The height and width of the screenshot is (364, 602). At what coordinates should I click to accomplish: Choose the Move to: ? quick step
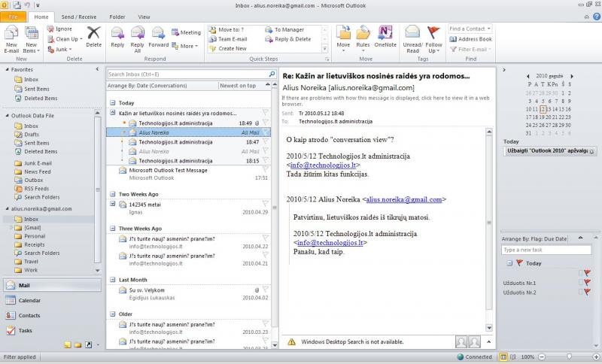[x=227, y=29]
